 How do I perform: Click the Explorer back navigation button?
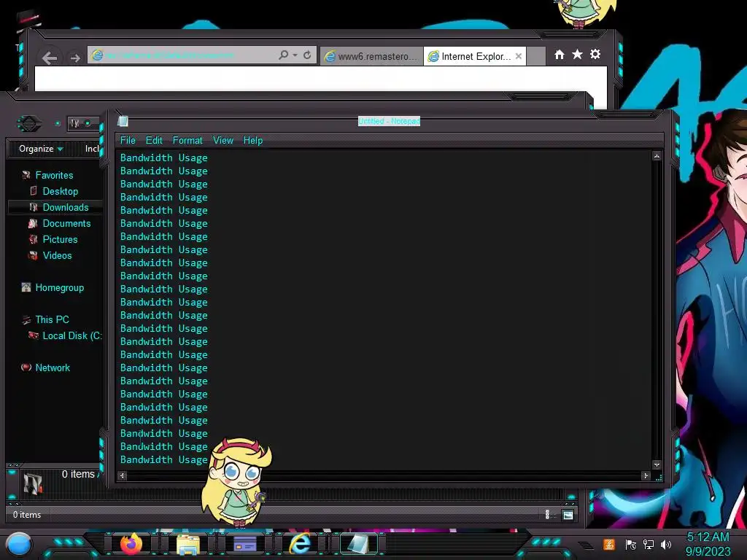tap(29, 124)
